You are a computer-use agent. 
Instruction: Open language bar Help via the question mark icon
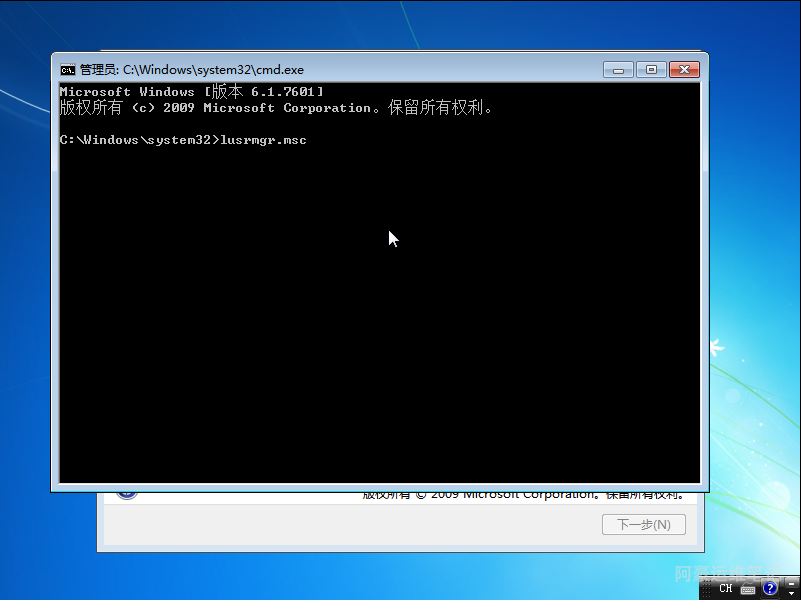[769, 588]
